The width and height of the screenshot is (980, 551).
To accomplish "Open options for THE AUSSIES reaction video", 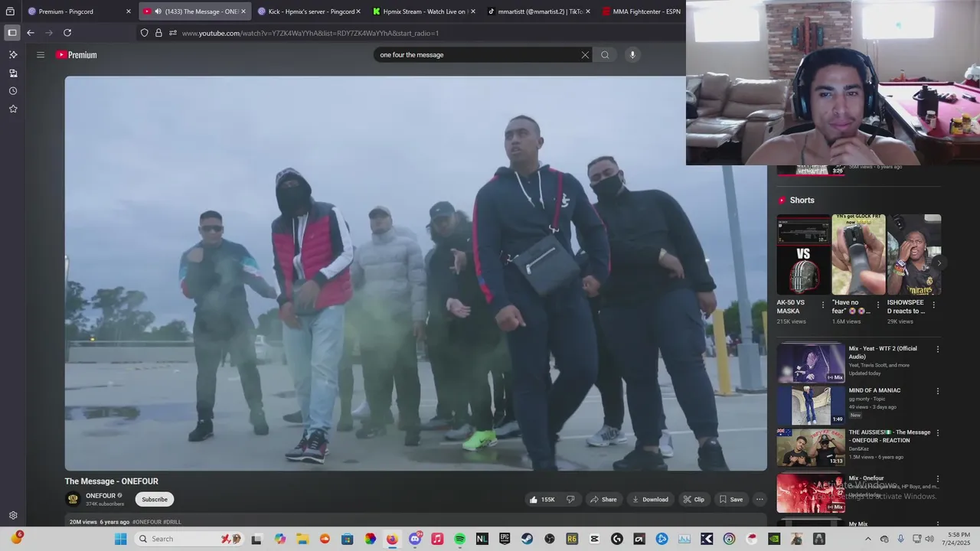I will pos(938,433).
